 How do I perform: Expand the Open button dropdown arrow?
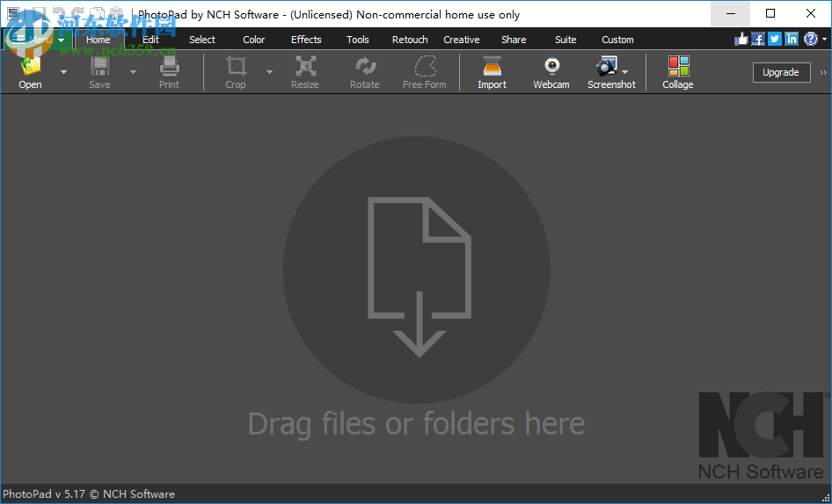point(63,72)
